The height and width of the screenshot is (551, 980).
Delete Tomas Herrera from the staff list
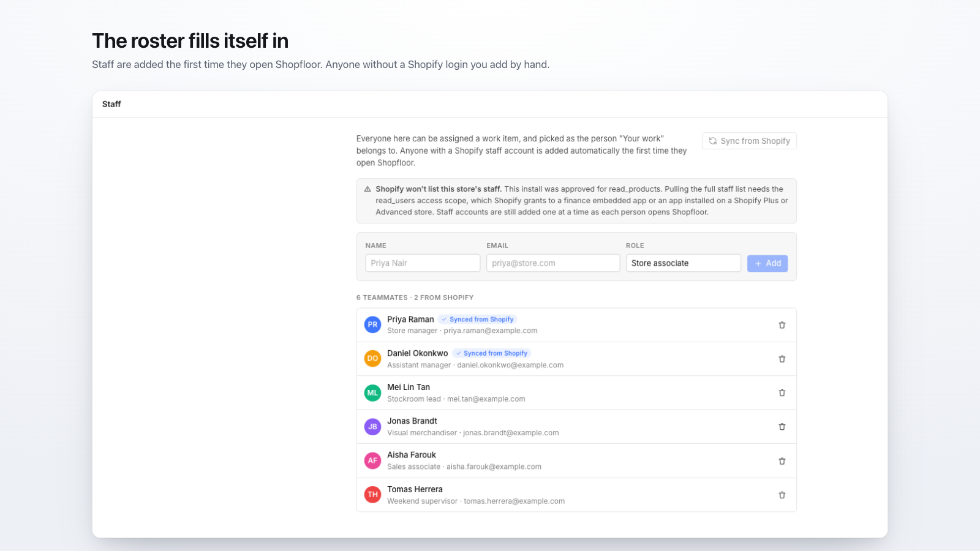pos(782,495)
